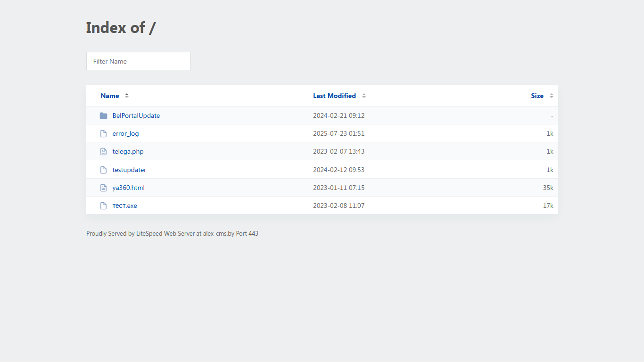The image size is (644, 362).
Task: Click the testupdater file icon
Action: (103, 170)
